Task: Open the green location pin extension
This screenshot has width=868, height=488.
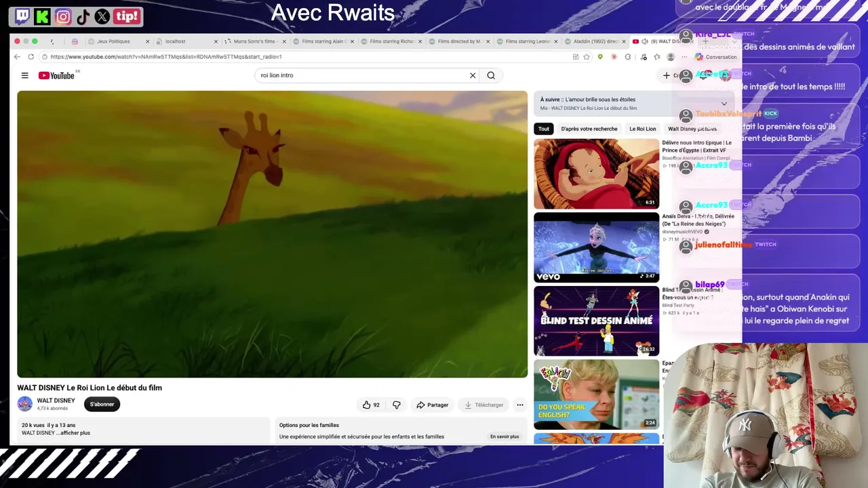Action: pos(600,57)
